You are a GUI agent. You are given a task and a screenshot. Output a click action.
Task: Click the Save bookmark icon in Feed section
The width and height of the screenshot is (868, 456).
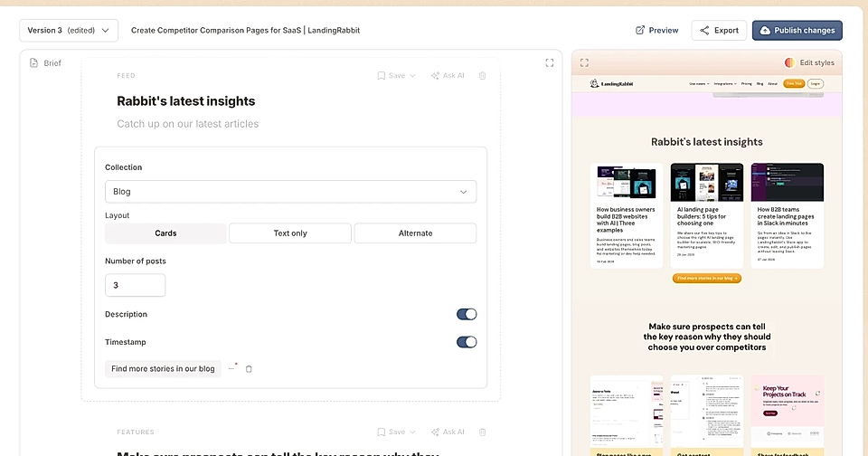pos(381,76)
